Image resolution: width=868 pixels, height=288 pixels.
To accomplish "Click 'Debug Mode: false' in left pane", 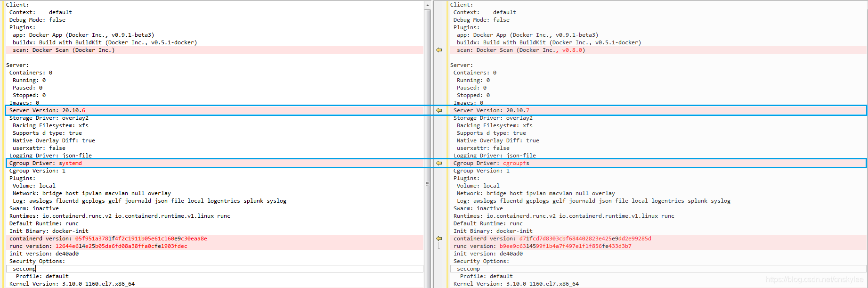I will click(37, 20).
